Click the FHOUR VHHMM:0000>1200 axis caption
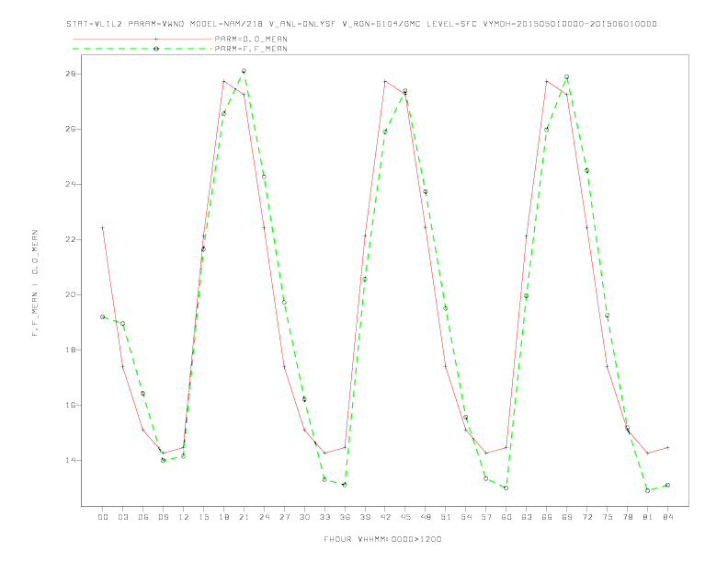This screenshot has height=563, width=728. [382, 539]
